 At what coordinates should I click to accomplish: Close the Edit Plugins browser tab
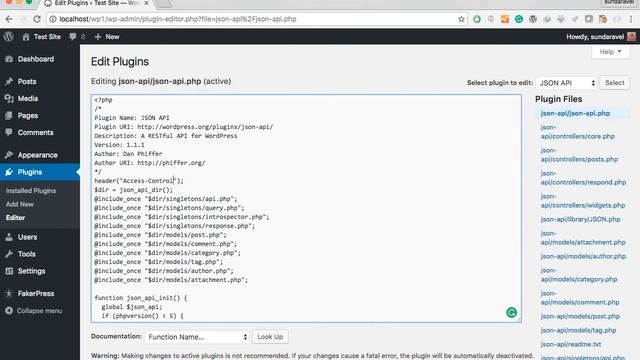146,3
